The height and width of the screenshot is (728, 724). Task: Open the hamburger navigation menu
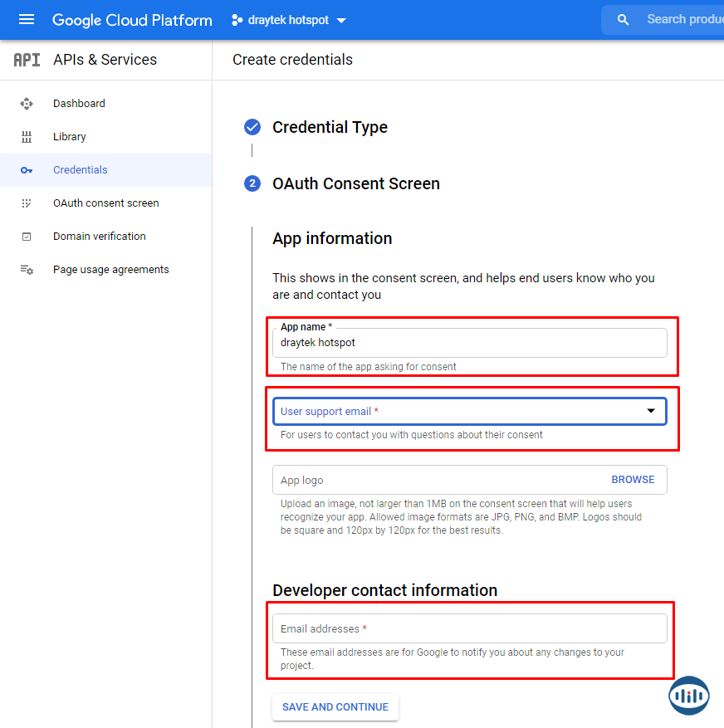tap(27, 20)
